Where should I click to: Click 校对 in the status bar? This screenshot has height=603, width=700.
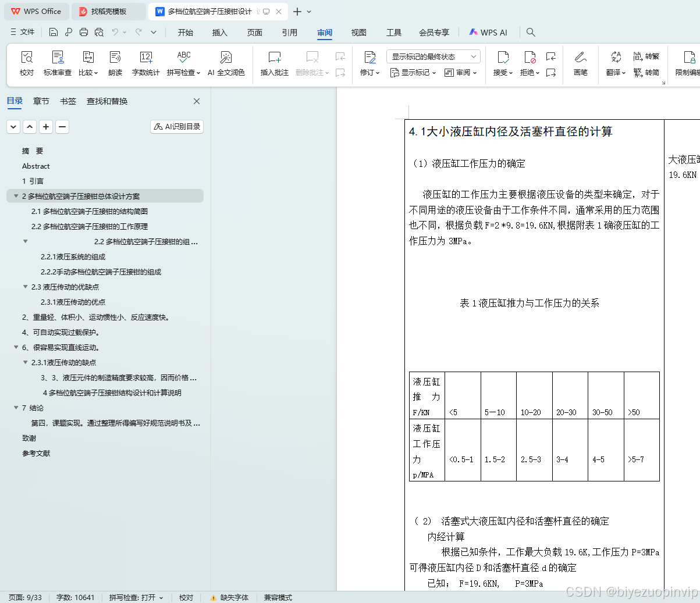click(186, 597)
